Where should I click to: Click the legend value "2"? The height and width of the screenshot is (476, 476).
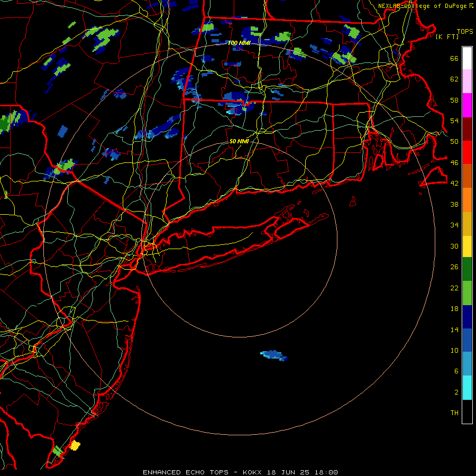(456, 392)
